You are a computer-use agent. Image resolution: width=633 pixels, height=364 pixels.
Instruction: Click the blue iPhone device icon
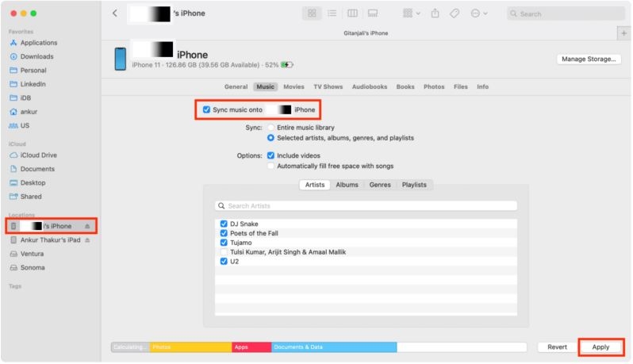click(x=121, y=59)
